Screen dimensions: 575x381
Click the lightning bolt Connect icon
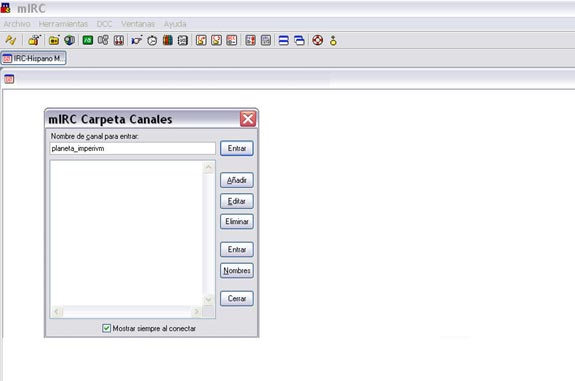click(10, 40)
